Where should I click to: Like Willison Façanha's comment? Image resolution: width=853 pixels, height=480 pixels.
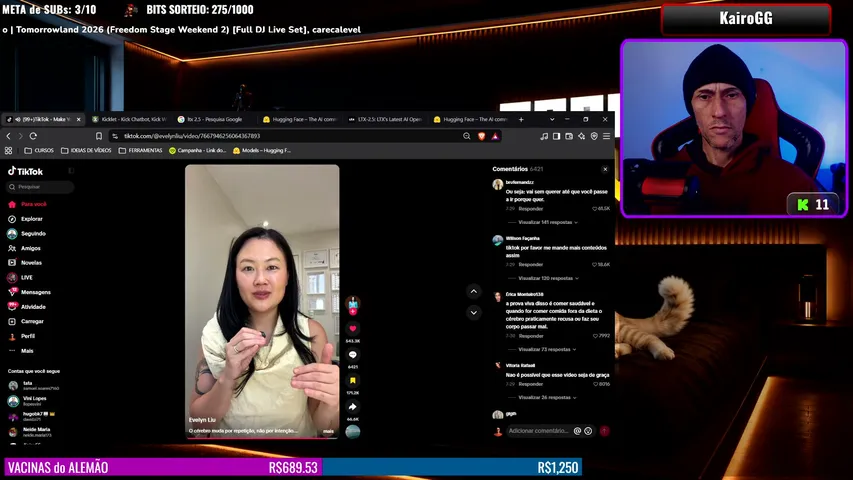point(595,264)
